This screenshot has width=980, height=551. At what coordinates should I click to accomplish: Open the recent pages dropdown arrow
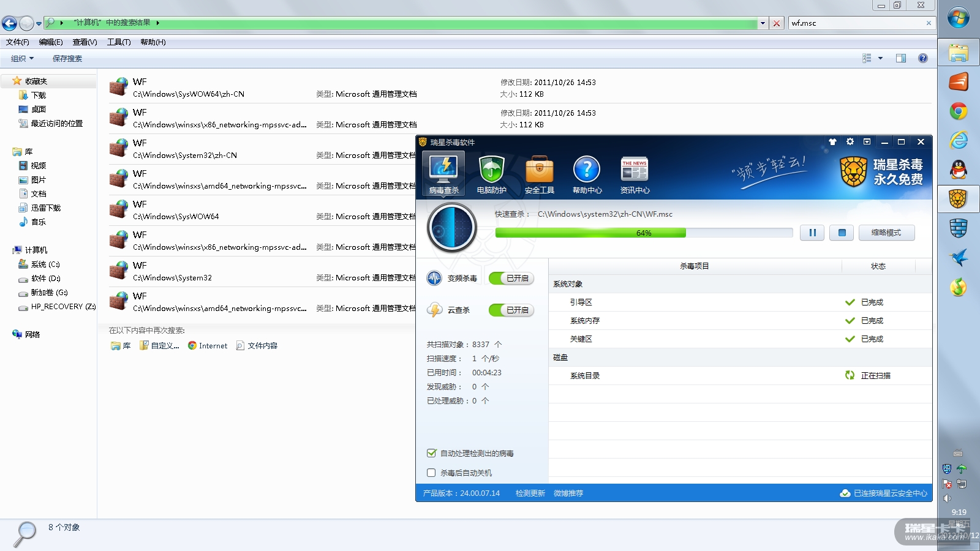coord(39,24)
